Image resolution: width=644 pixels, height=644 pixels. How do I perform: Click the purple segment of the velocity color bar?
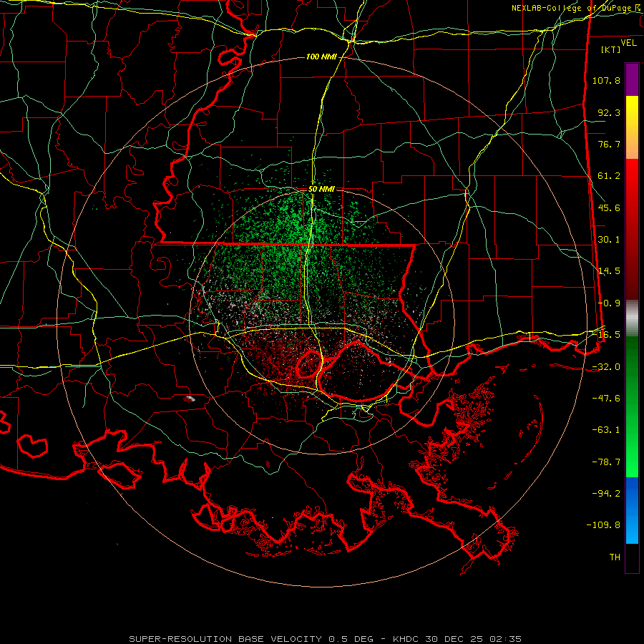point(632,79)
